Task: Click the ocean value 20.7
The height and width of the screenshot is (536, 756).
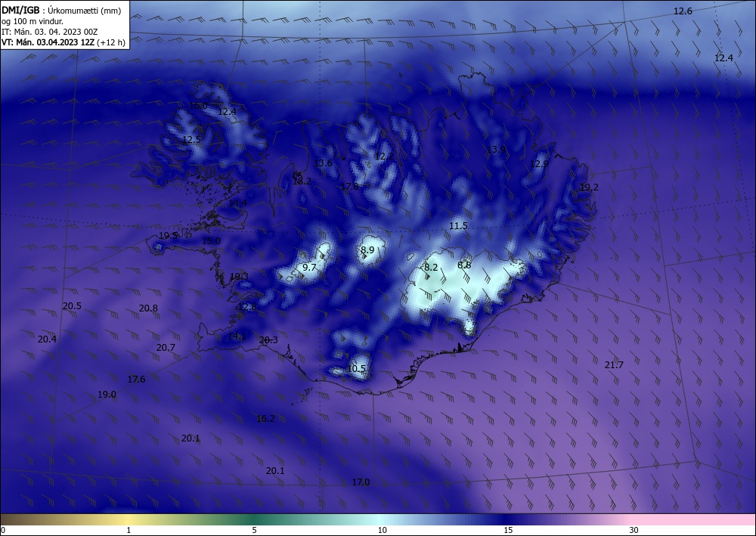Action: pyautogui.click(x=166, y=348)
